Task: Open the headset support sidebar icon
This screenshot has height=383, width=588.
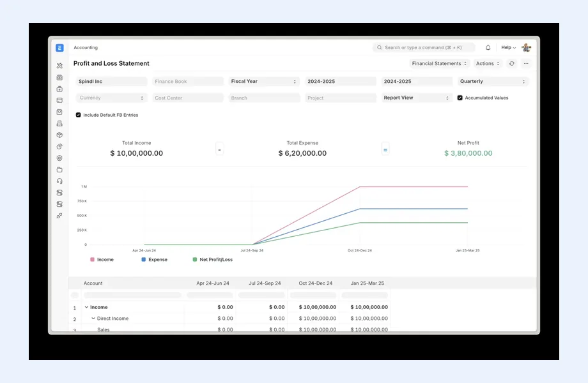Action: tap(59, 181)
